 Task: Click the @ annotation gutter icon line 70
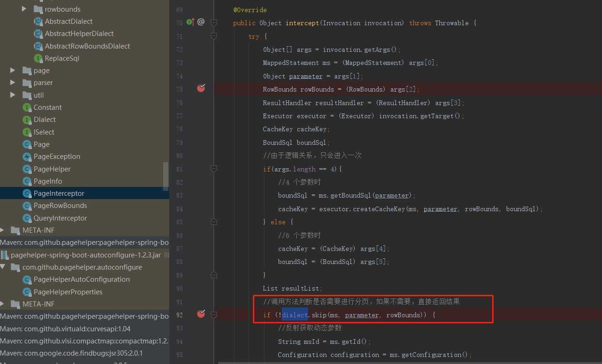point(201,21)
